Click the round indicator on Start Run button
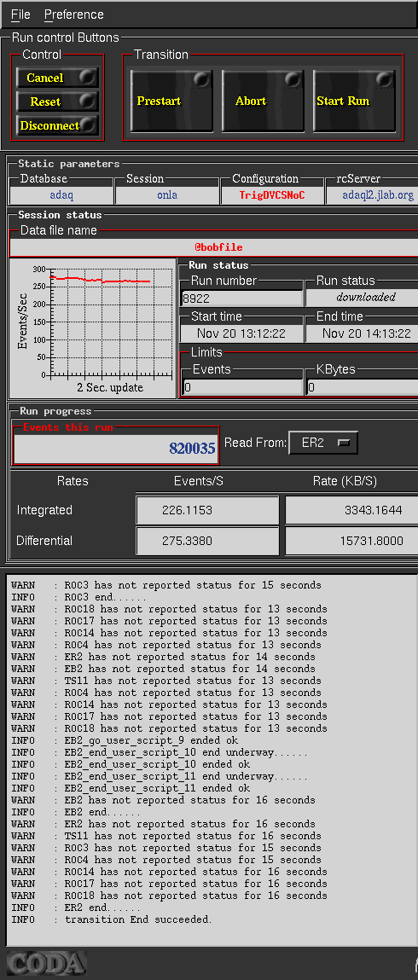Screen dimensions: 418x980 386,79
